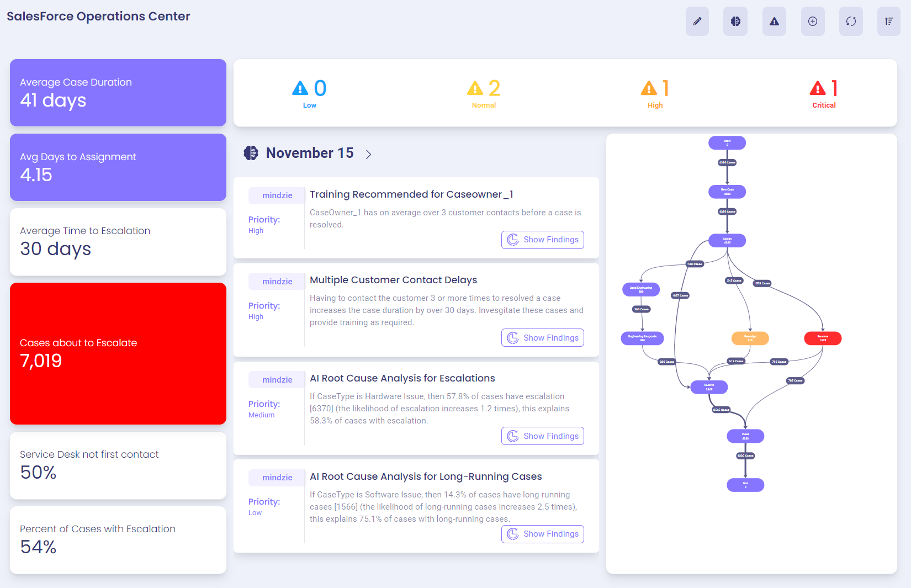Click the Low alerts blue triangle icon
The width and height of the screenshot is (911, 588).
coord(300,88)
